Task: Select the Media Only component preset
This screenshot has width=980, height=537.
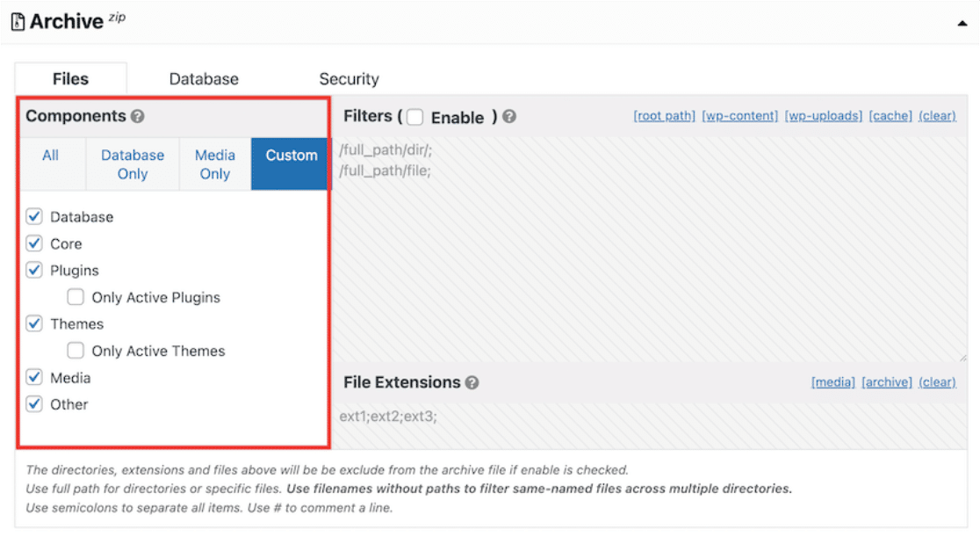Action: coord(215,164)
